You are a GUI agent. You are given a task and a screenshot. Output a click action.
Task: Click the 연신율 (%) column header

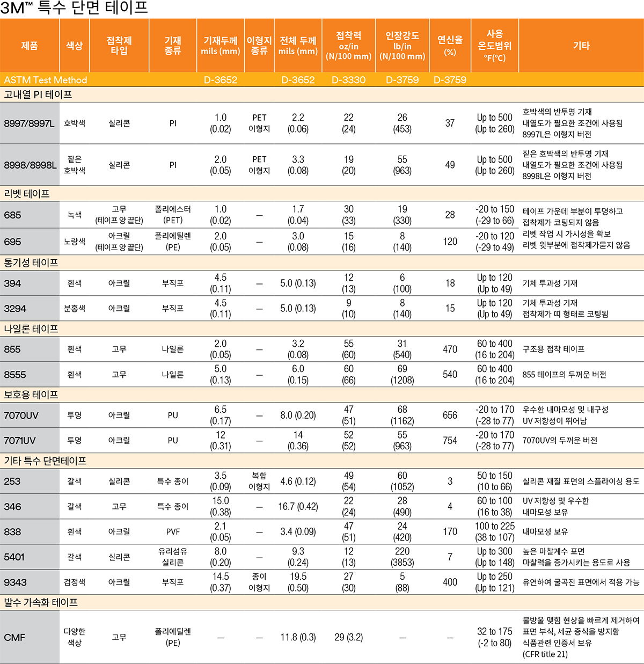[450, 46]
